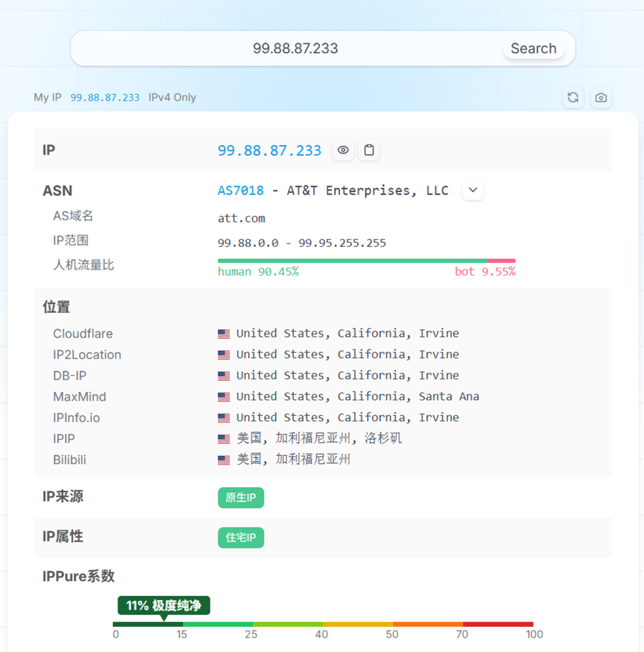Click the refresh icon button

tap(573, 97)
